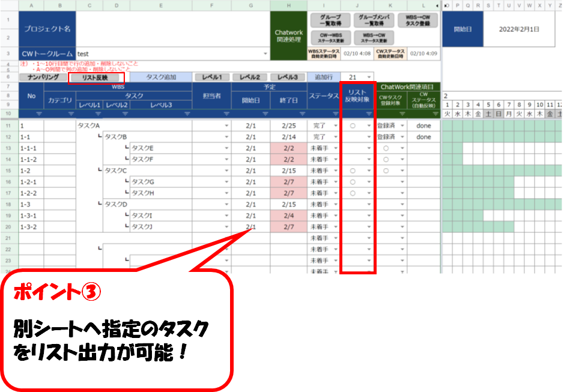Select 終了日 cell 2/25
Screen dimensions: 564x392
[288, 126]
